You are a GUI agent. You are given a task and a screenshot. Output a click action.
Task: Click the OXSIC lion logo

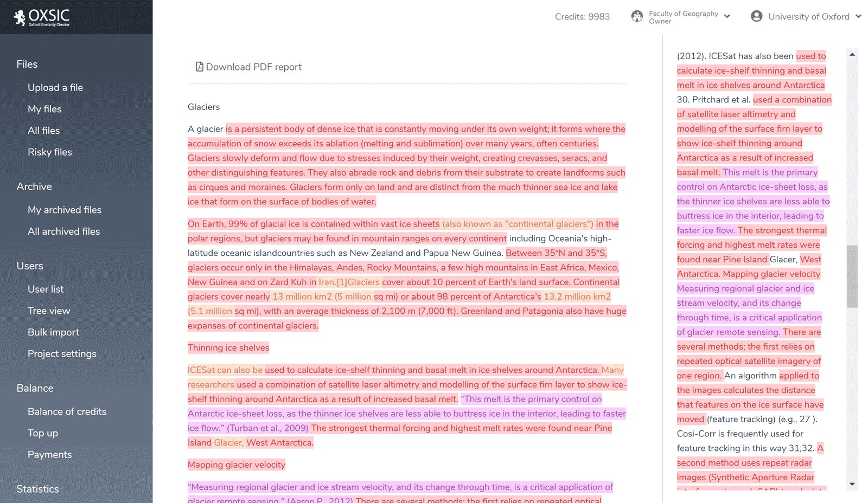(x=21, y=17)
